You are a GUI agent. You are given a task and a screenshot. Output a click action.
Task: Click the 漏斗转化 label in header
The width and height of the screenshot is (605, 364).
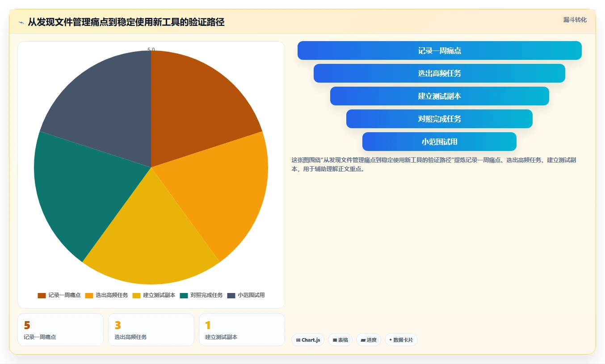pos(575,20)
